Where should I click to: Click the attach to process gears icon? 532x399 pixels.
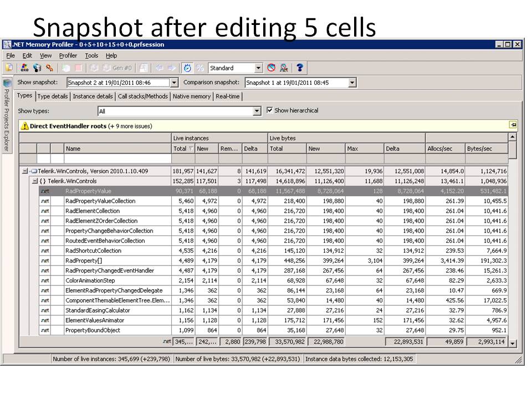coord(49,68)
